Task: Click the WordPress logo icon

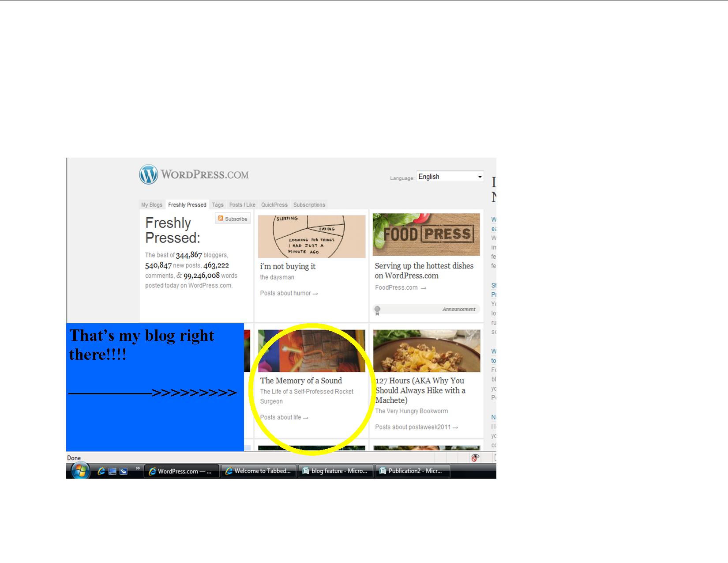Action: click(149, 174)
